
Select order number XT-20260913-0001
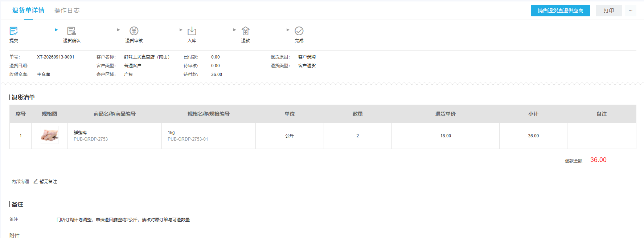(56, 57)
